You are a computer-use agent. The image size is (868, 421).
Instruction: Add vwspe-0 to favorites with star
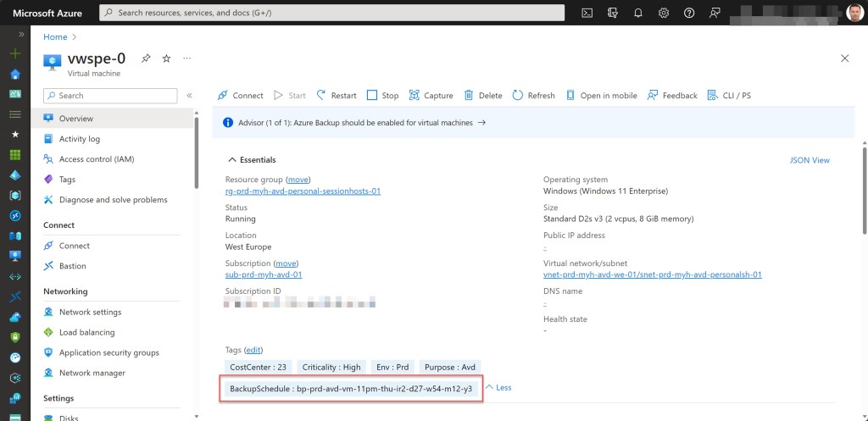[x=166, y=58]
